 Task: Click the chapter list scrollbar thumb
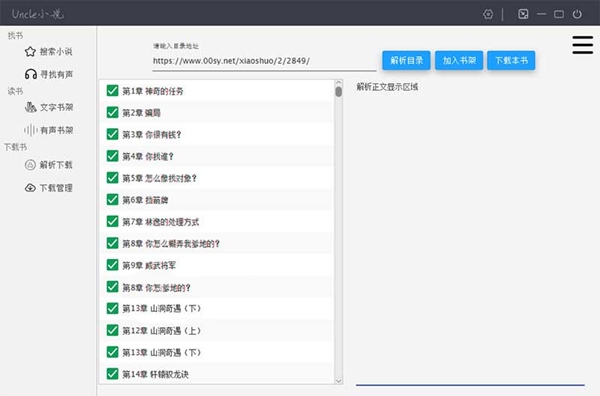(x=338, y=92)
